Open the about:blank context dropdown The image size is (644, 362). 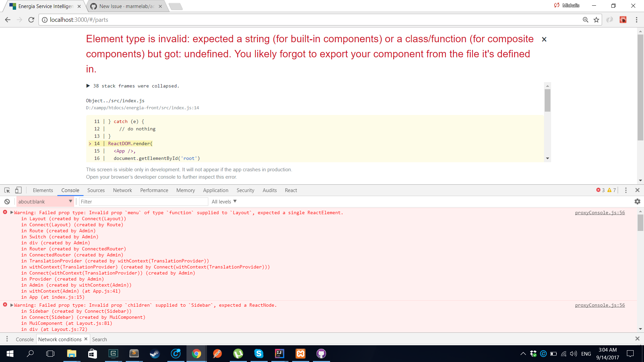(45, 201)
